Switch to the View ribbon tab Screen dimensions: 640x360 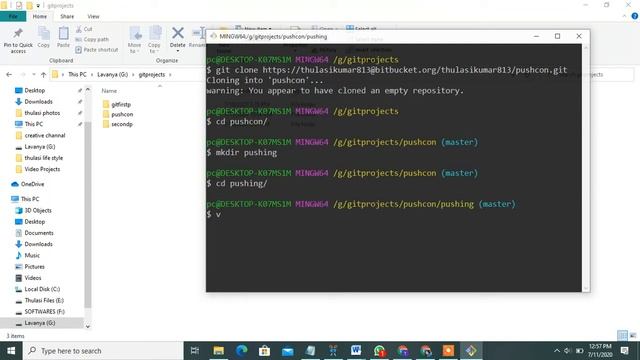click(93, 16)
